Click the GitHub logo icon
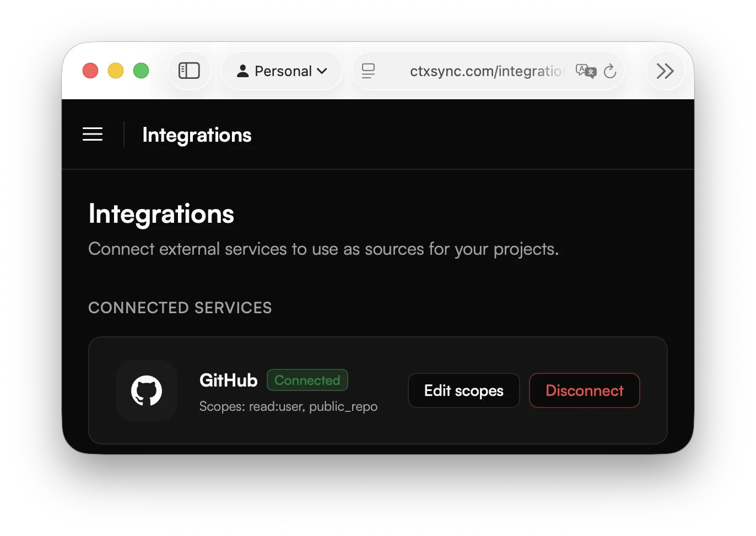The image size is (756, 536). pos(147,390)
